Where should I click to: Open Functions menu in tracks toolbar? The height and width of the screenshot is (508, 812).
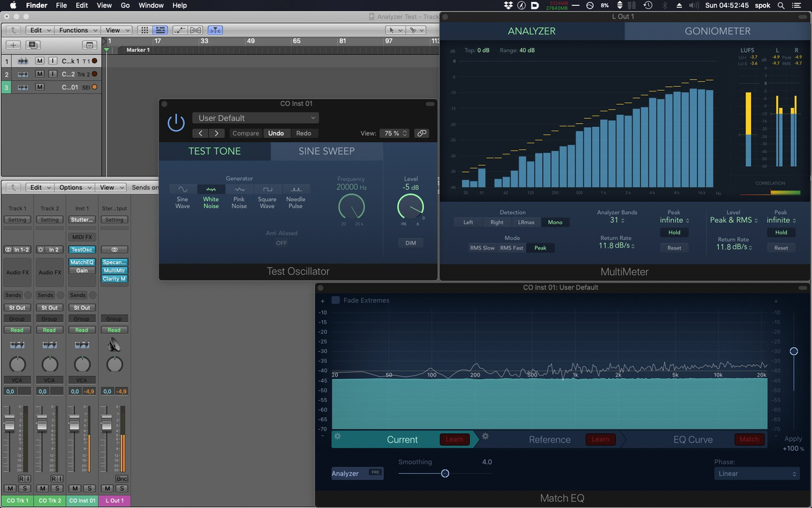point(79,30)
